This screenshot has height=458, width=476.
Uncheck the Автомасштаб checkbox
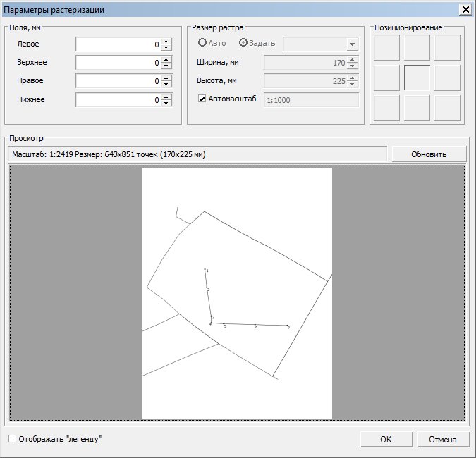point(202,99)
